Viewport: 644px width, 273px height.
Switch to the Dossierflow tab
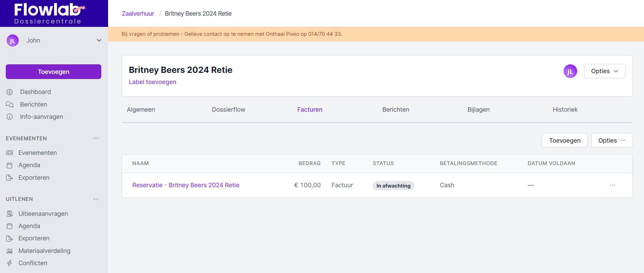tap(228, 110)
